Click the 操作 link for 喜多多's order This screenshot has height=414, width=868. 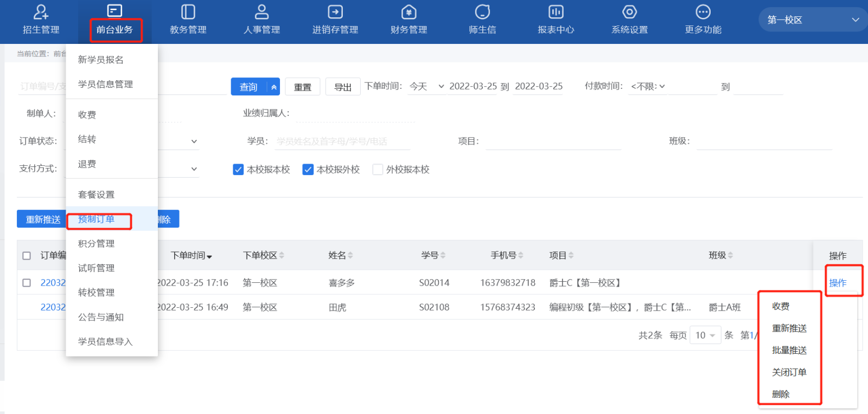[x=837, y=283]
